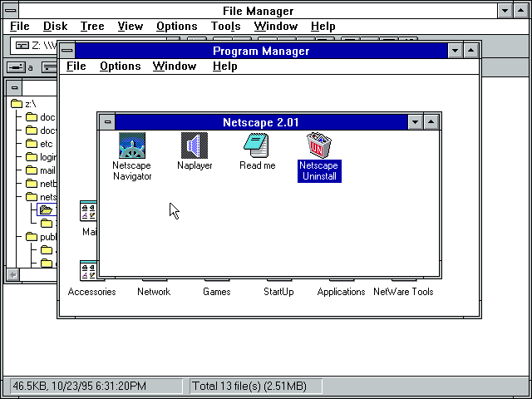Viewport: 532px width, 399px height.
Task: Open File Manager's control menu box
Action: coord(11,11)
